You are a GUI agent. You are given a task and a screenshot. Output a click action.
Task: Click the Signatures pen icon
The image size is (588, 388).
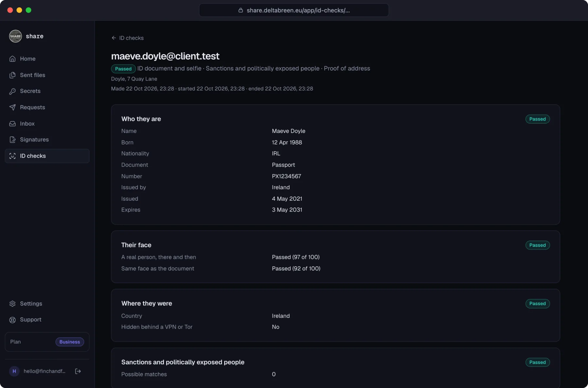12,140
